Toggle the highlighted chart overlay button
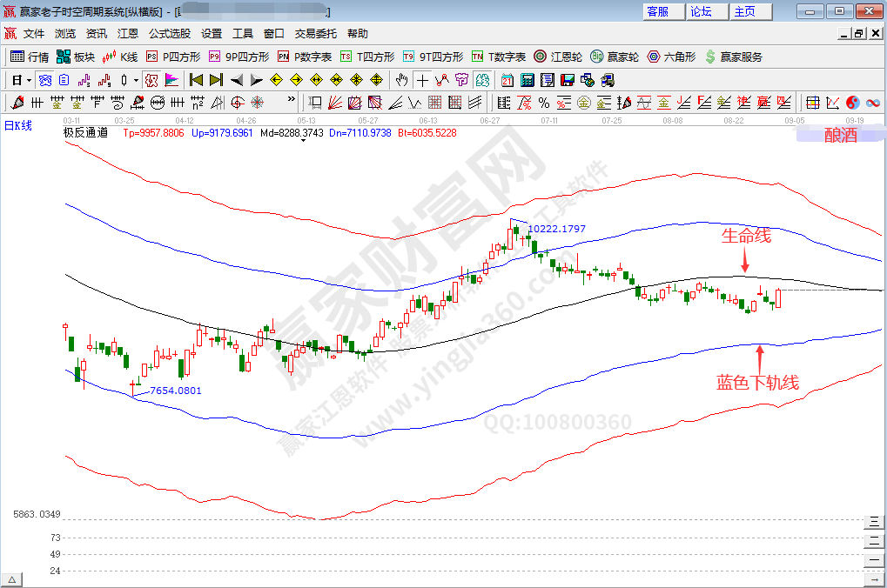887x588 pixels. 151,80
